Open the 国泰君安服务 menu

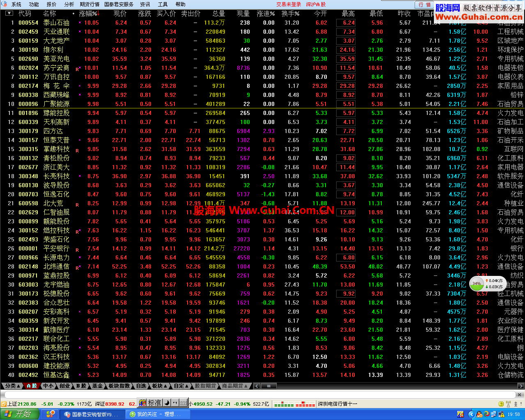pos(119,4)
